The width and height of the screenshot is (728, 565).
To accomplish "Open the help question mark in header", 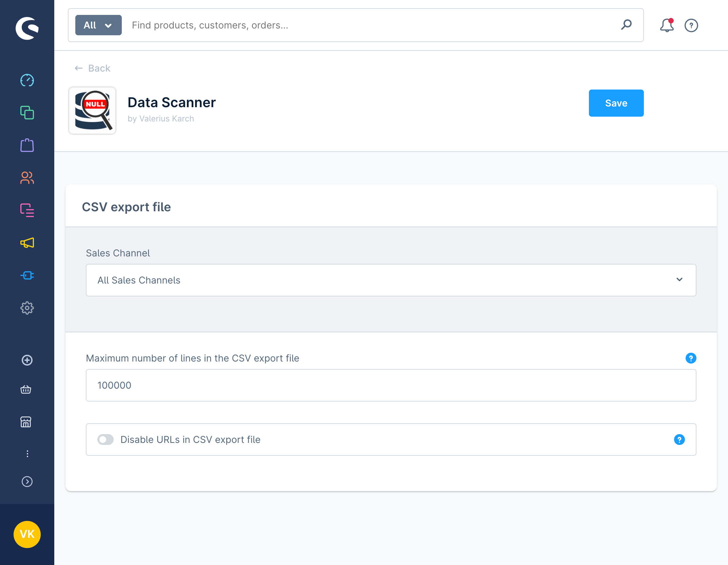I will coord(691,25).
